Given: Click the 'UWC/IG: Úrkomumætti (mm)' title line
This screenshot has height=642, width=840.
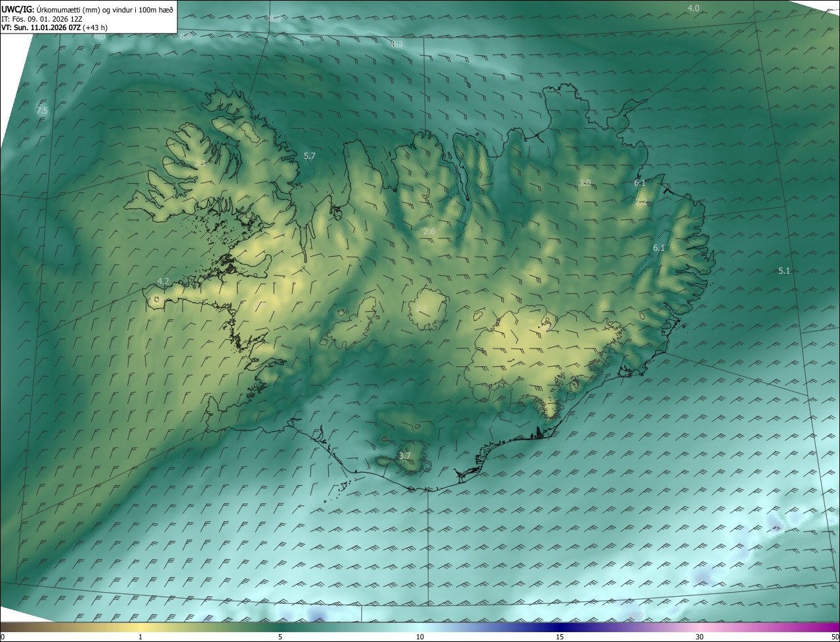Looking at the screenshot, I should click(x=88, y=9).
